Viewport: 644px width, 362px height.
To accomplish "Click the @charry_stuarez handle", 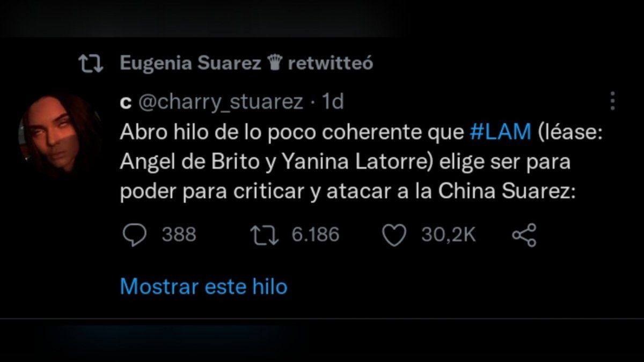I will [x=221, y=102].
